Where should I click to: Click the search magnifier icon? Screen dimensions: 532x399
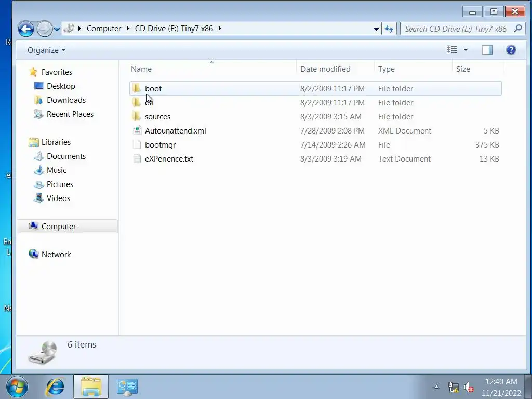click(518, 29)
